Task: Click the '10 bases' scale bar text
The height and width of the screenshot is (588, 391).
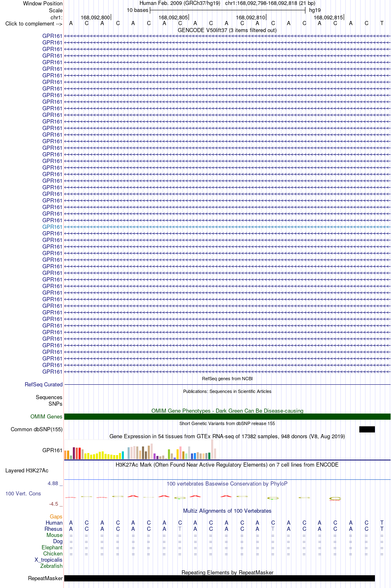Action: [137, 10]
